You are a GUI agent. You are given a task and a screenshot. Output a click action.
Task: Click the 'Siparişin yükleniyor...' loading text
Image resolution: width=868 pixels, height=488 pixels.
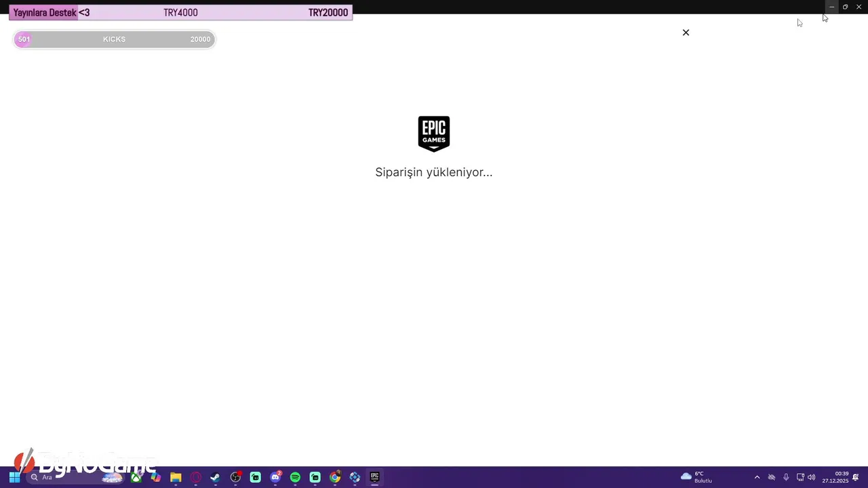[434, 172]
